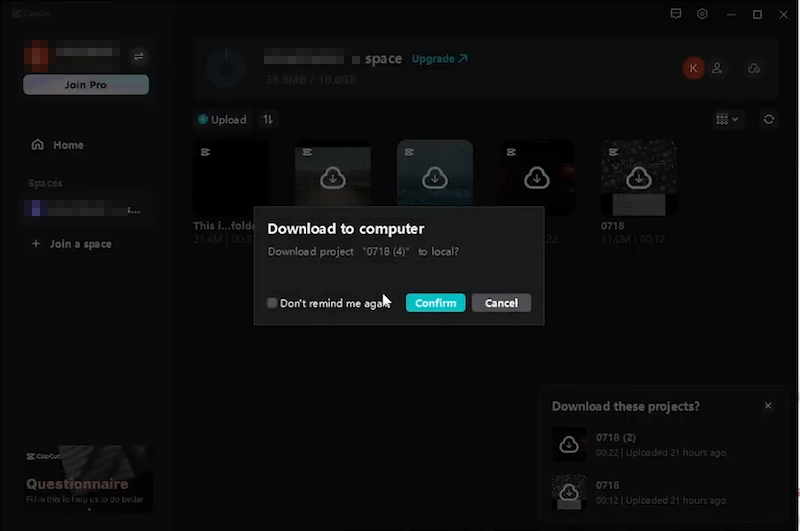Screen dimensions: 800x531
Task: Dismiss the Download these projects popup
Action: (768, 406)
